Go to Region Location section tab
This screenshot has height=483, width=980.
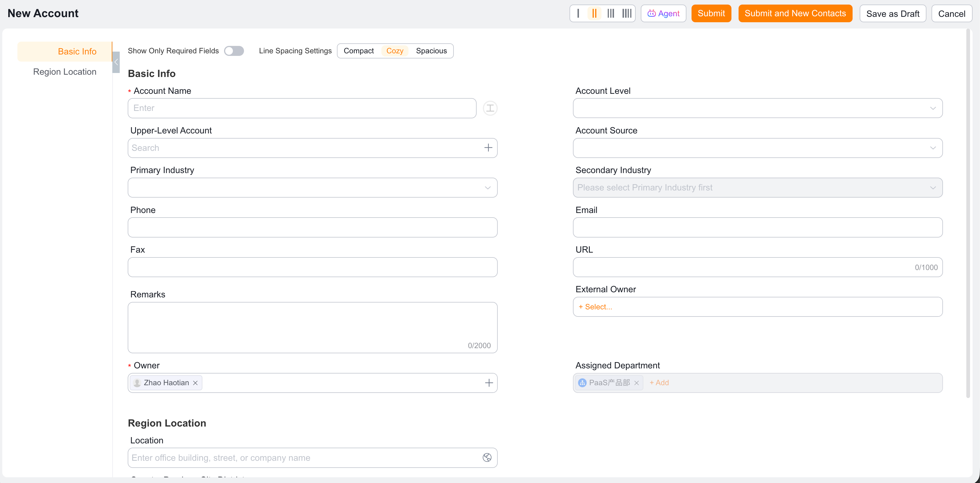click(65, 72)
